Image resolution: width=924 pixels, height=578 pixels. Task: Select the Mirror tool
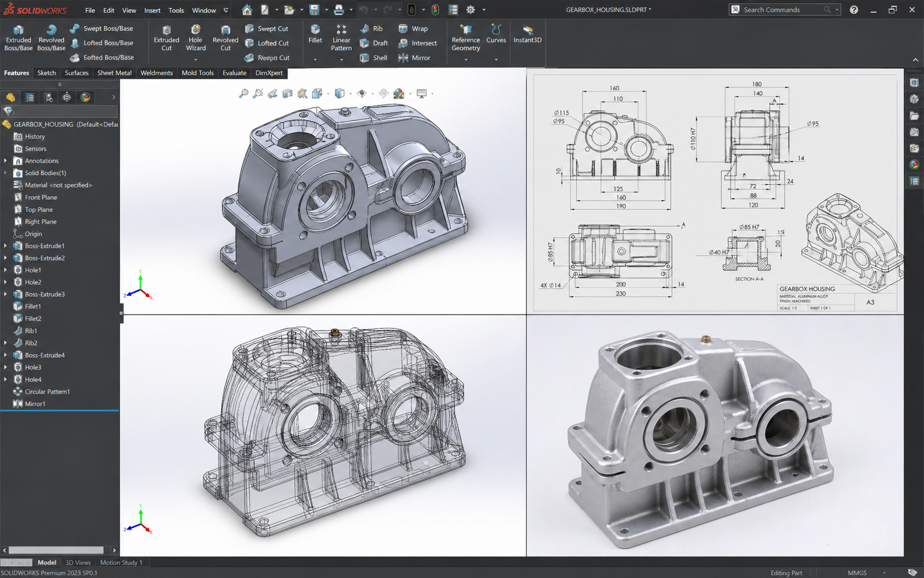414,58
